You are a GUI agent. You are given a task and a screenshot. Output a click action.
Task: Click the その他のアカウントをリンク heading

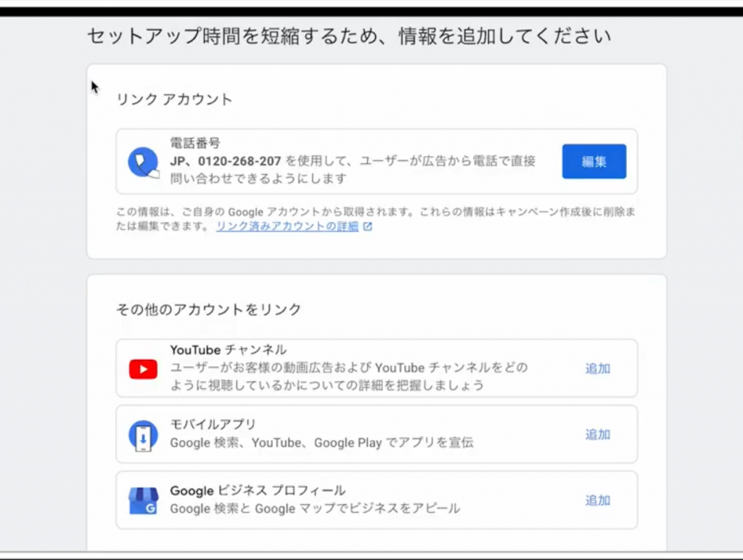208,309
